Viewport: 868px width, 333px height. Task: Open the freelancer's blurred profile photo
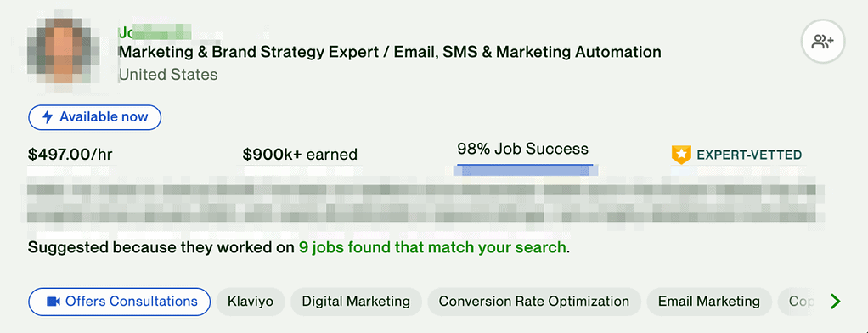pos(63,49)
